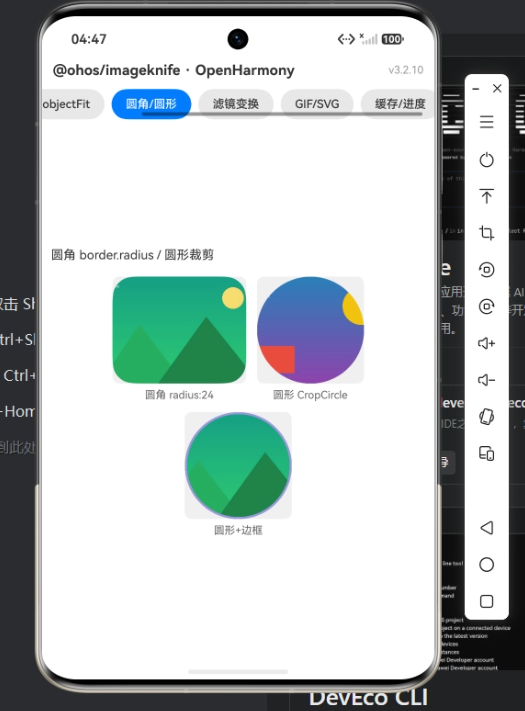
Task: Click the rotate counterclockwise icon
Action: point(486,269)
